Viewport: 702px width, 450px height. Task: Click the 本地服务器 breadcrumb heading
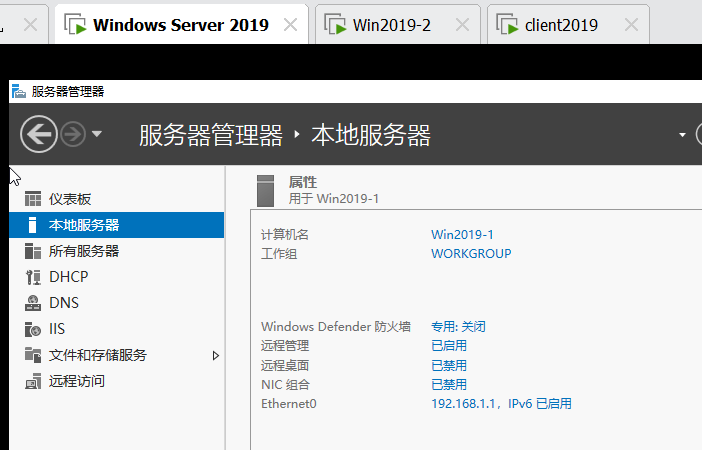[371, 135]
